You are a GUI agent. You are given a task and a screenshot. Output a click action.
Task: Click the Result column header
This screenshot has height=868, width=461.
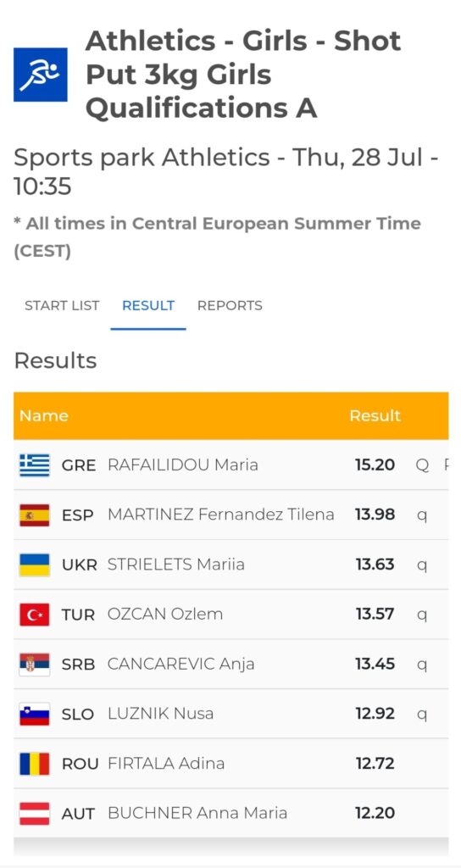tap(375, 415)
